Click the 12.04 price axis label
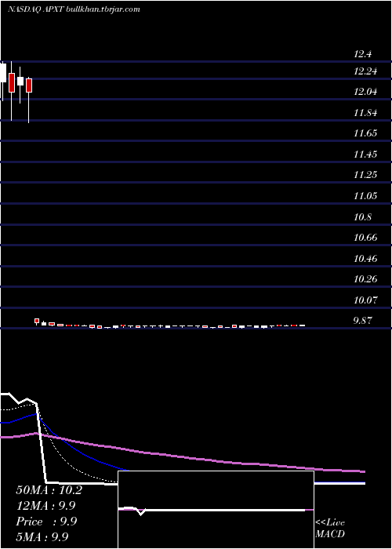 pos(365,92)
